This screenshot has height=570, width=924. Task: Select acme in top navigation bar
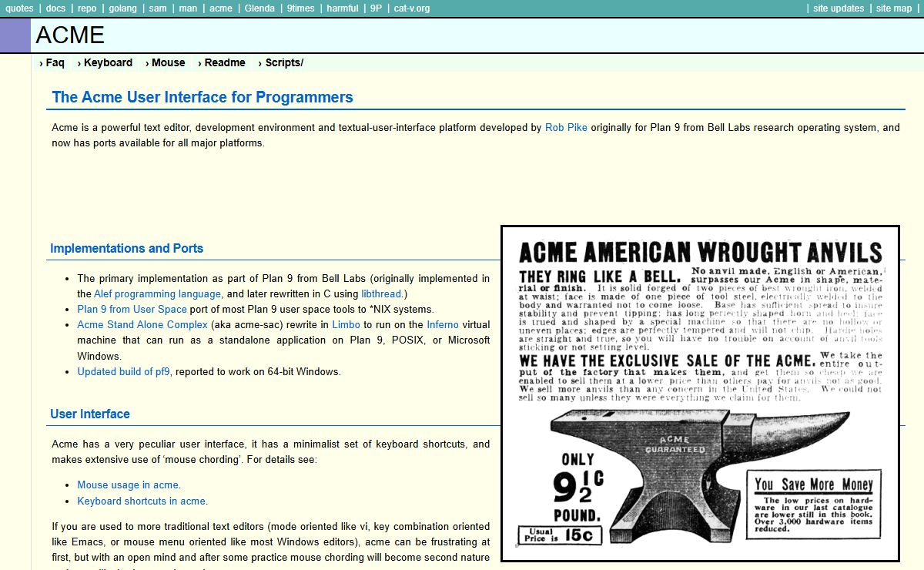pos(221,8)
